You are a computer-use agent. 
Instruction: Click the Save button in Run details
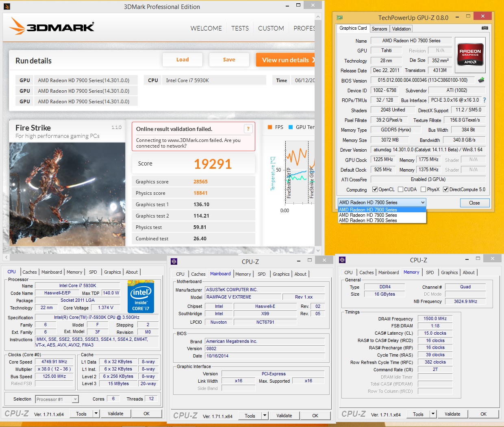click(x=229, y=59)
